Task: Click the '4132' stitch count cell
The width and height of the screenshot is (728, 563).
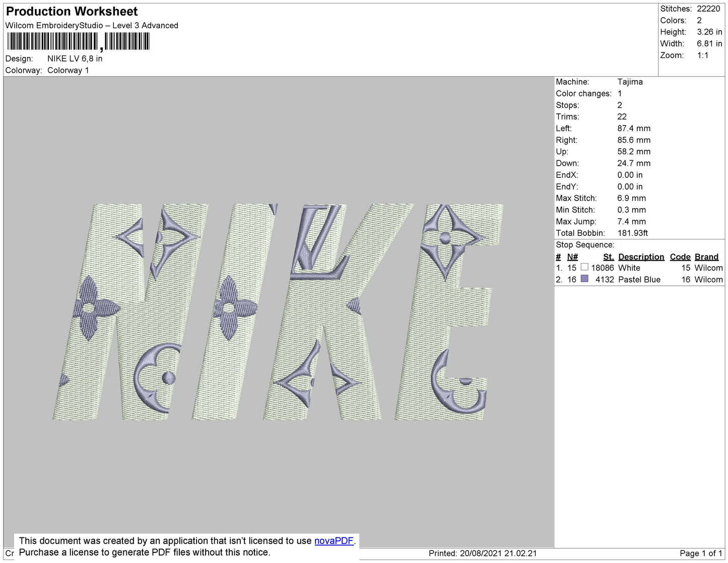Action: pos(605,279)
